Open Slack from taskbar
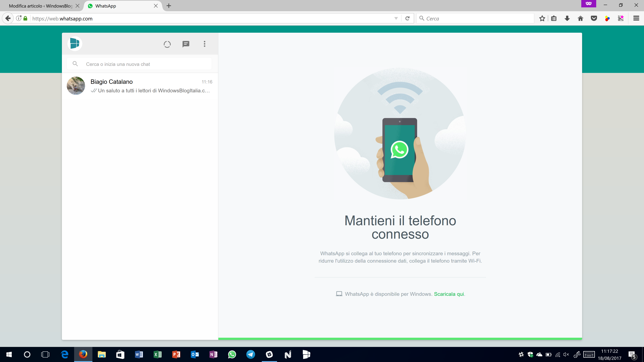The width and height of the screenshot is (644, 362). 269,354
